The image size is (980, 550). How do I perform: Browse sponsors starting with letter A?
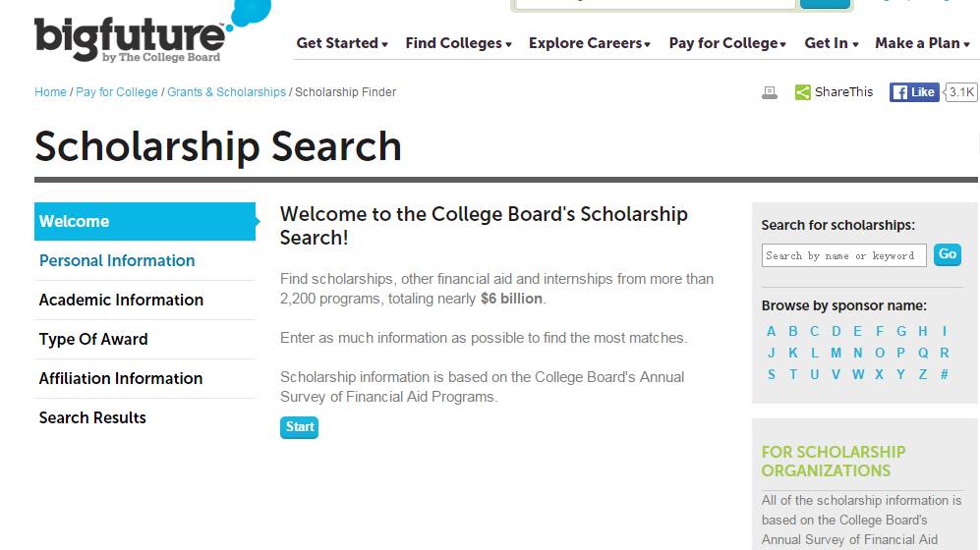pos(772,331)
